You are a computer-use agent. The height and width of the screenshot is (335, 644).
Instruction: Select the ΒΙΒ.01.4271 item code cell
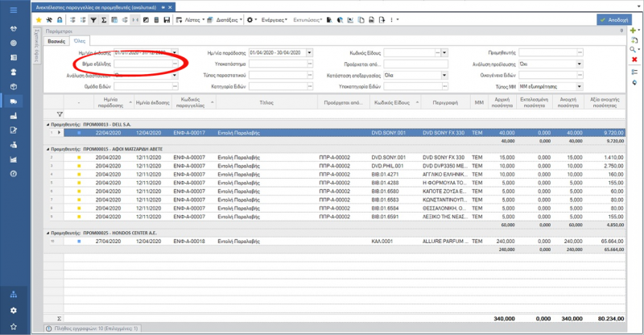pyautogui.click(x=394, y=174)
